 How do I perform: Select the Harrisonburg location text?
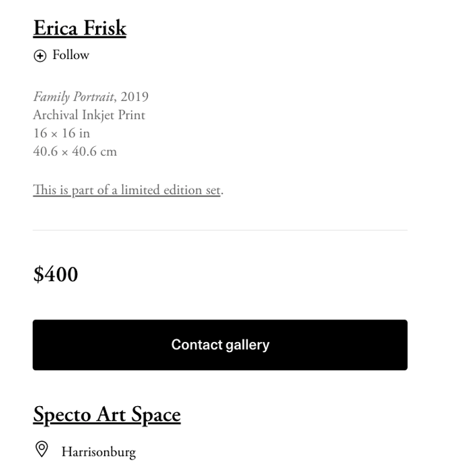tap(98, 452)
